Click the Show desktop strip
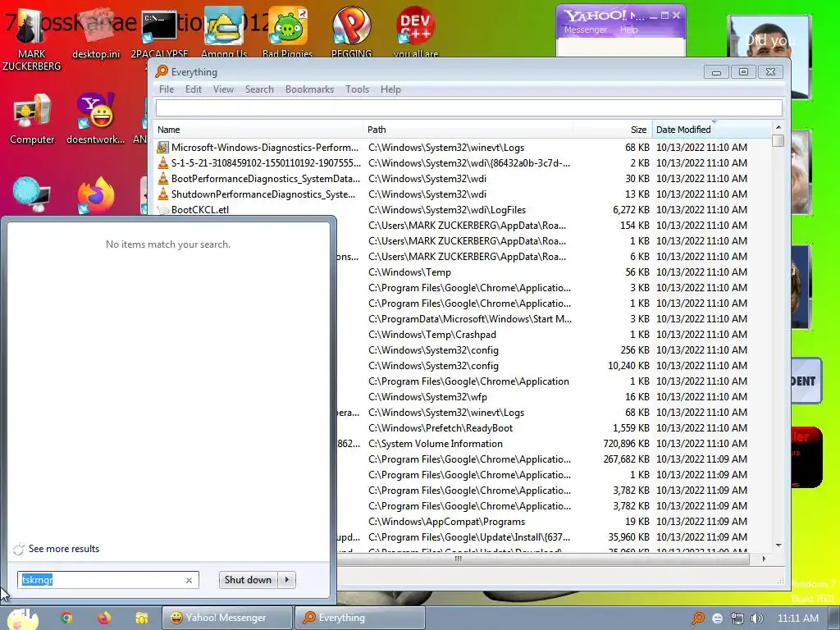This screenshot has height=630, width=840. click(x=834, y=619)
